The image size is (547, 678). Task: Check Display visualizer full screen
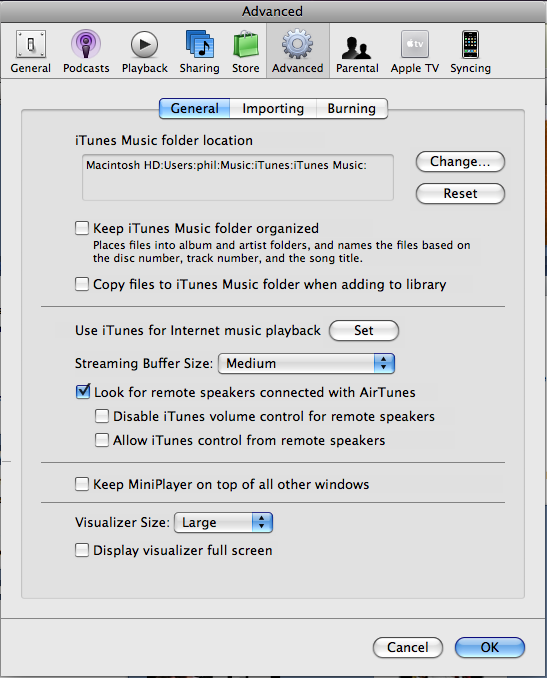click(82, 550)
